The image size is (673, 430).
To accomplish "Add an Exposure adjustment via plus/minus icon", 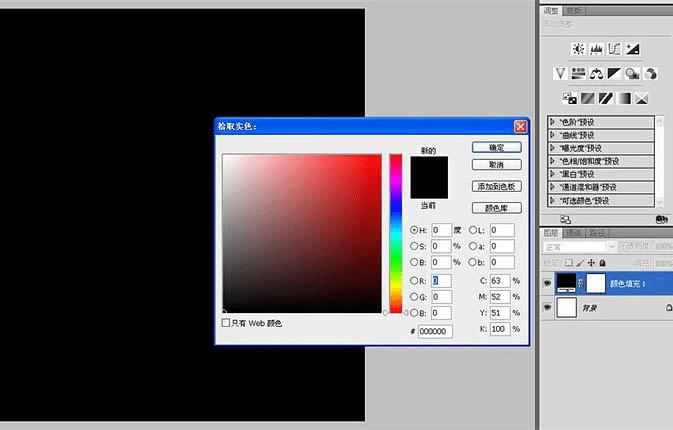I will click(x=633, y=49).
